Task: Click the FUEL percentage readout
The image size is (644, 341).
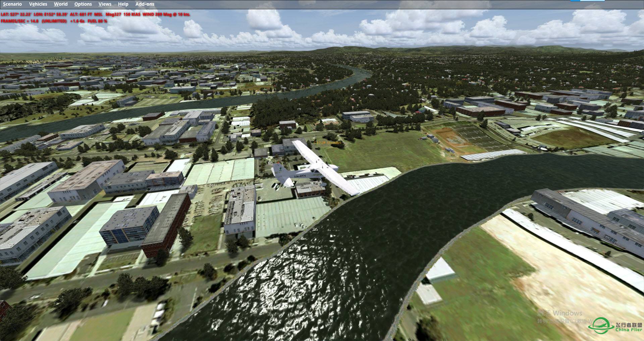Action: (x=97, y=21)
